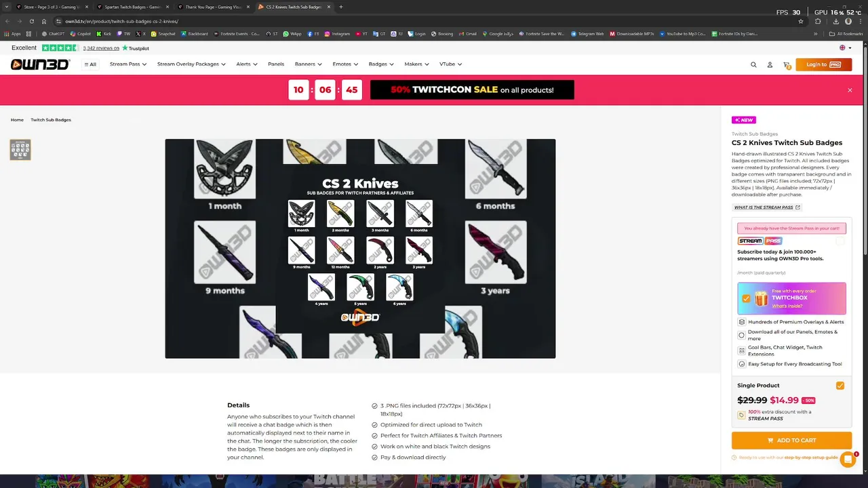
Task: Expand the Alerts menu
Action: coord(246,64)
